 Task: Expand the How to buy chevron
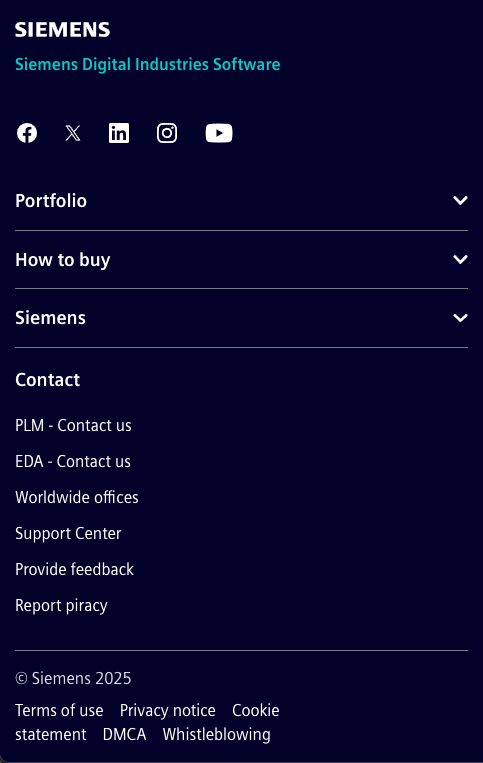tap(460, 259)
